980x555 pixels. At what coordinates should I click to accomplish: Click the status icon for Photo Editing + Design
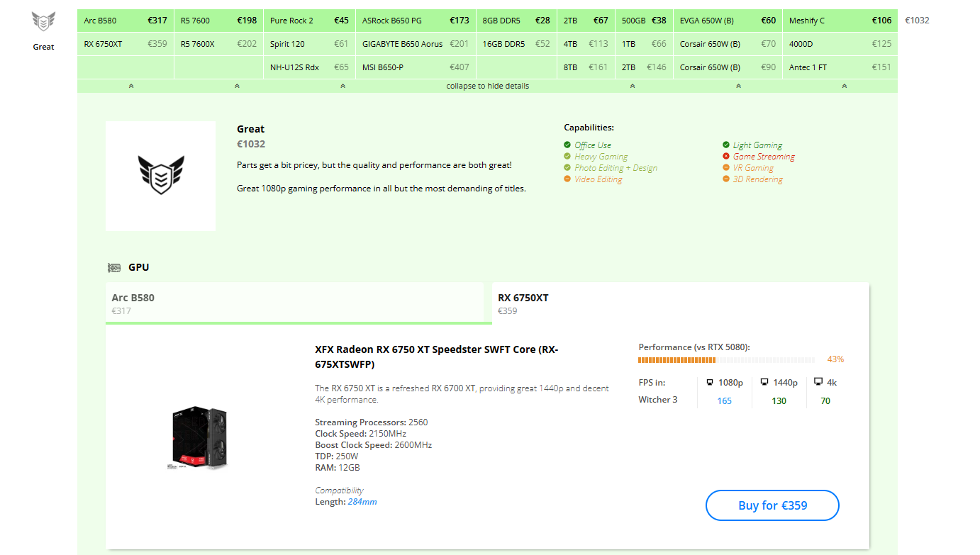click(x=567, y=168)
